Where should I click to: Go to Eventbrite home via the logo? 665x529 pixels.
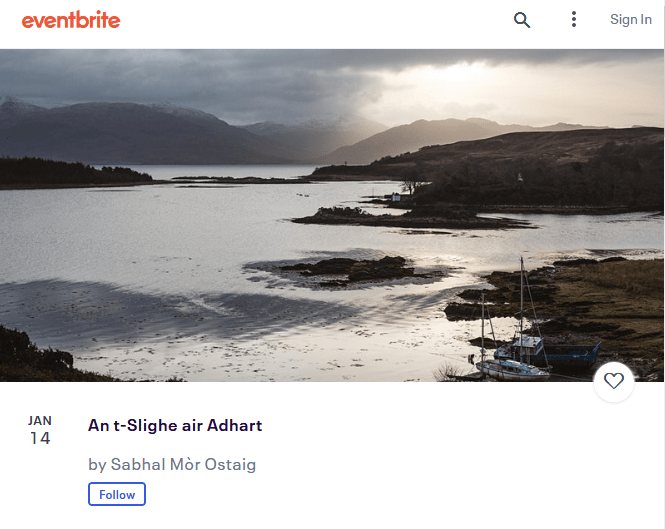(71, 20)
